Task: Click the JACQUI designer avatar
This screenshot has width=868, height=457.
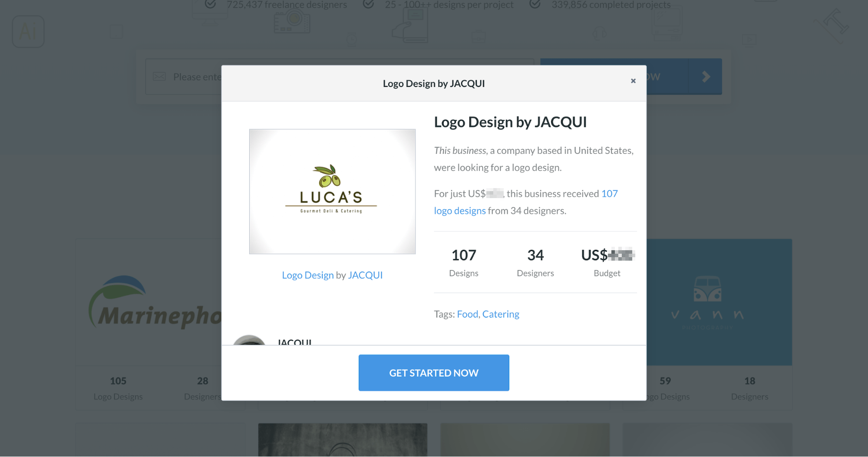Action: pos(249,340)
